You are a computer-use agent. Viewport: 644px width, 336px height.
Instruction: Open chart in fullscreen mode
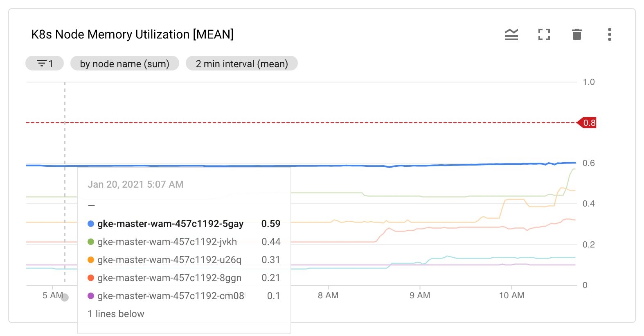click(544, 34)
